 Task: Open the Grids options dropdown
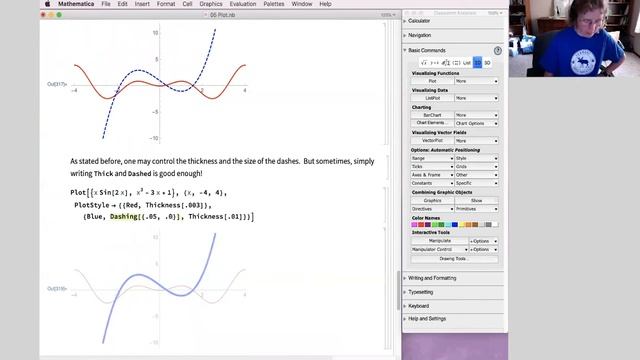[x=476, y=167]
